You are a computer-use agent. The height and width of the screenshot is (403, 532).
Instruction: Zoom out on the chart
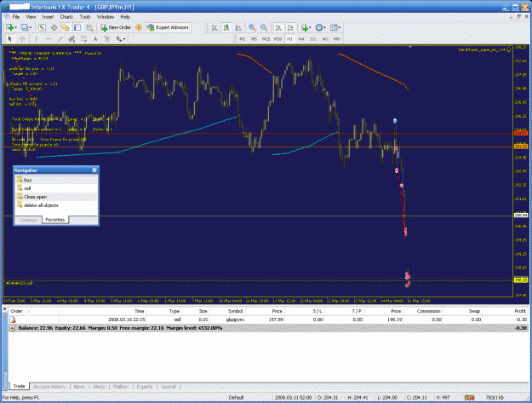[264, 27]
